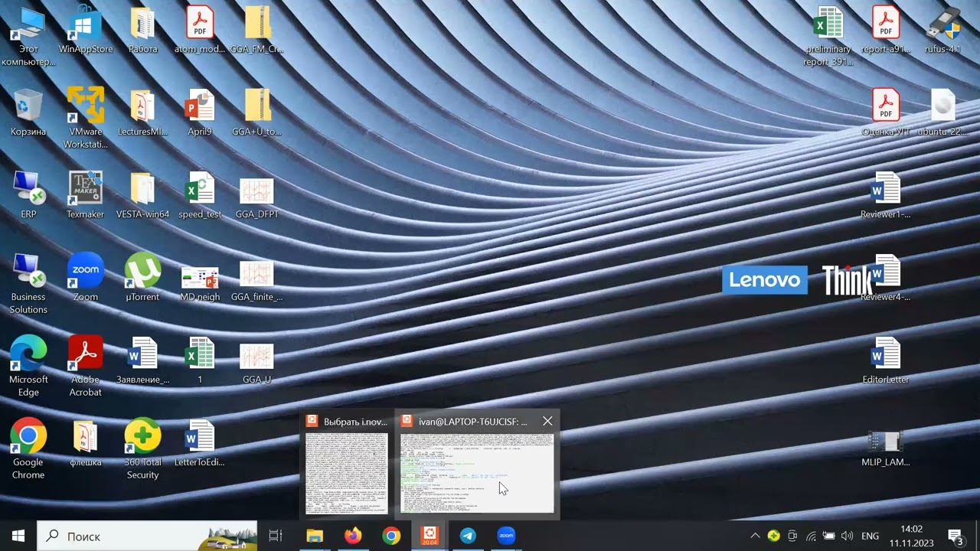Open the Windows Start menu
The image size is (980, 551).
click(x=18, y=536)
